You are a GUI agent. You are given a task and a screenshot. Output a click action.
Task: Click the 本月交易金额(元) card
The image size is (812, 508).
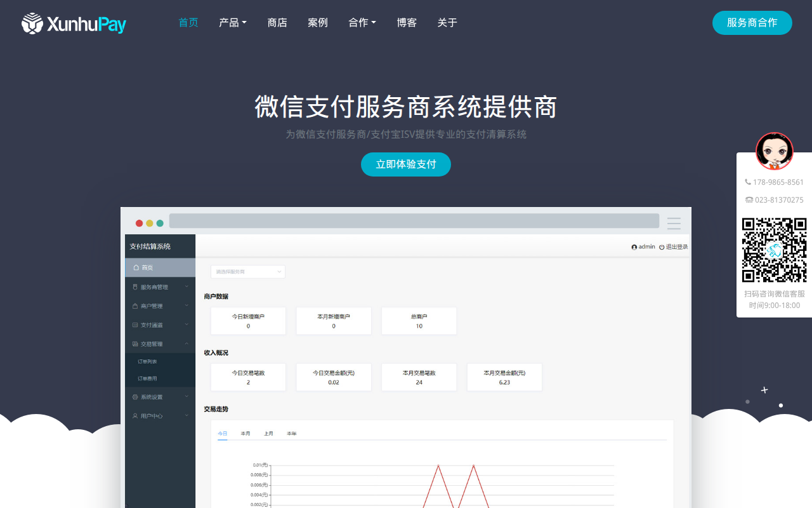tap(504, 377)
